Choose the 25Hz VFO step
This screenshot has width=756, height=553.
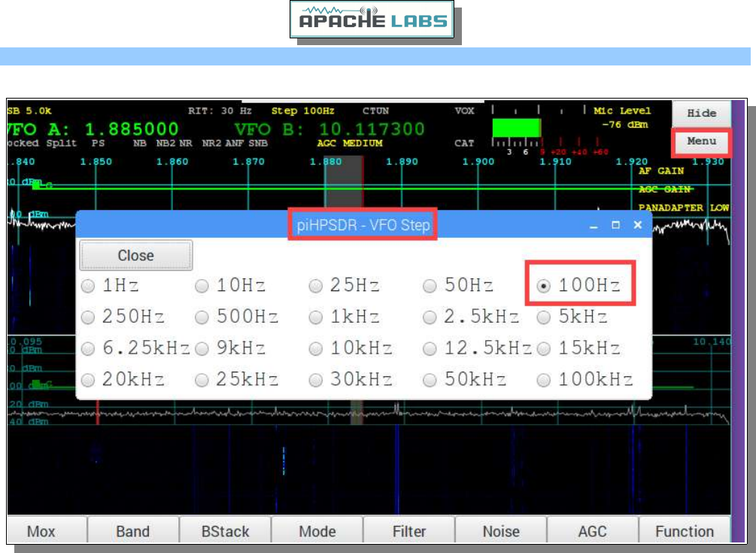(x=315, y=286)
